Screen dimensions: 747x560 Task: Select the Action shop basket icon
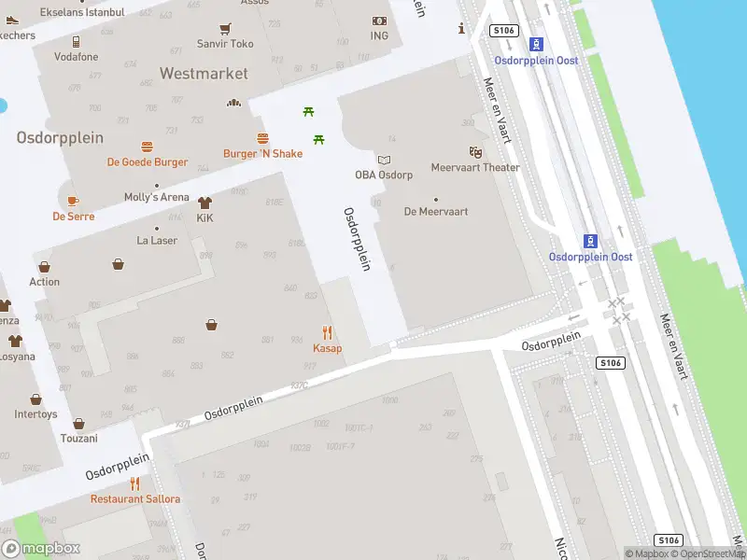tap(44, 267)
